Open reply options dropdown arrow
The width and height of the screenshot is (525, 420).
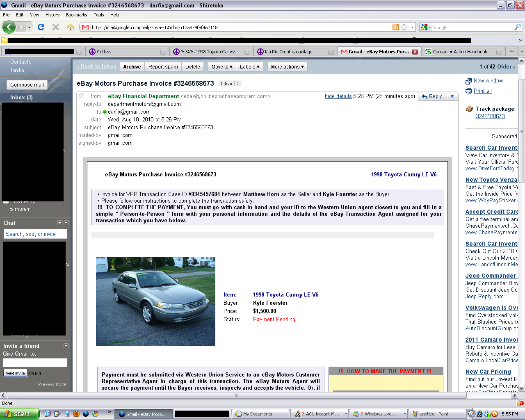pos(452,96)
